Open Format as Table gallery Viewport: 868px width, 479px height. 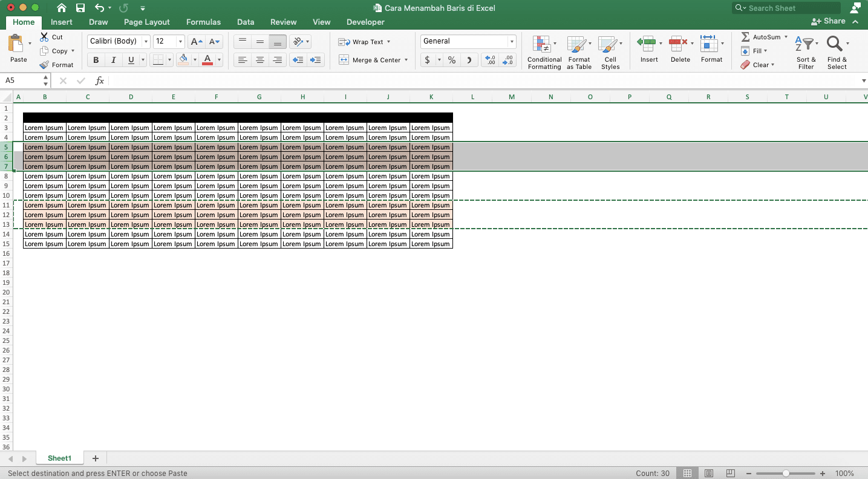click(x=579, y=52)
